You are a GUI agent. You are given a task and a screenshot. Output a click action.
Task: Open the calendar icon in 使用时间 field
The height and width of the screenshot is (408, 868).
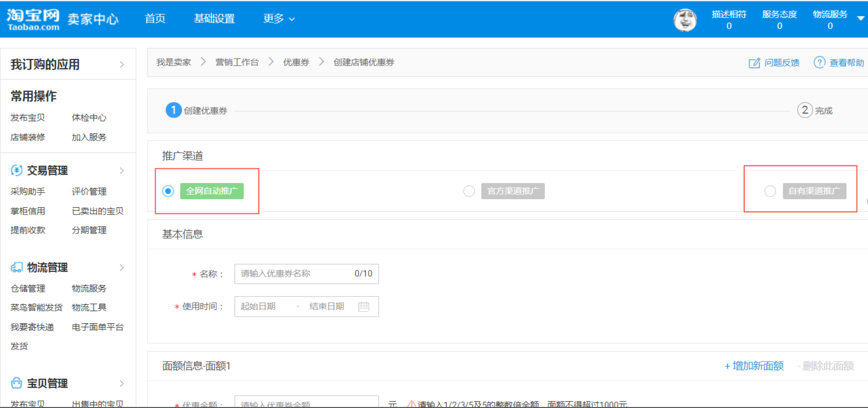[364, 306]
